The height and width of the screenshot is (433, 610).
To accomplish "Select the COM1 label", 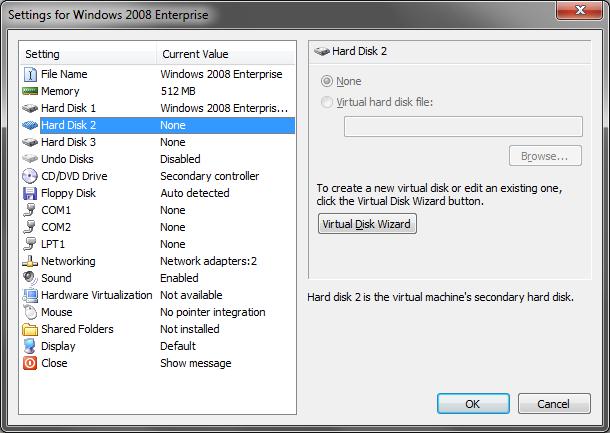I will (56, 210).
